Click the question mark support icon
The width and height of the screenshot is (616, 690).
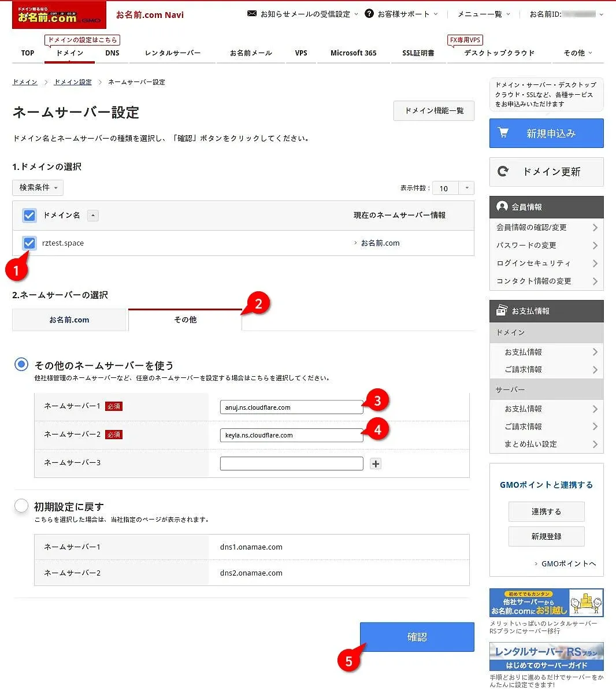click(x=369, y=13)
